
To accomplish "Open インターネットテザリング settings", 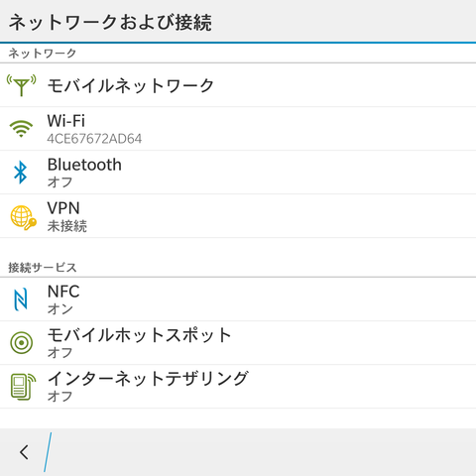I will click(238, 387).
